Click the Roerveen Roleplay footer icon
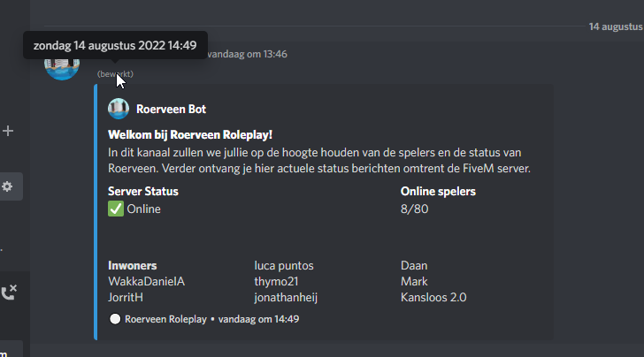Image resolution: width=644 pixels, height=357 pixels. click(x=114, y=318)
